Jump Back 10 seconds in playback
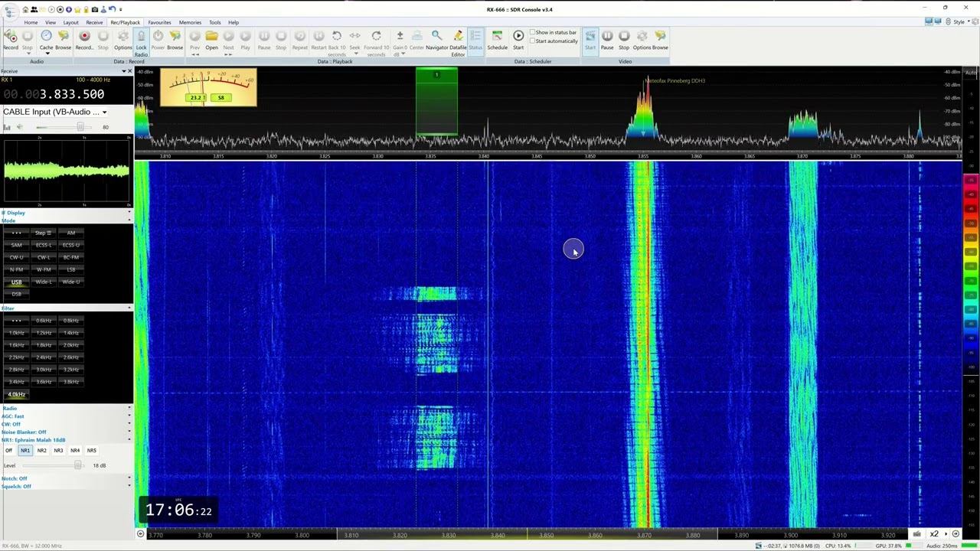Image resolution: width=980 pixels, height=551 pixels. click(x=336, y=36)
